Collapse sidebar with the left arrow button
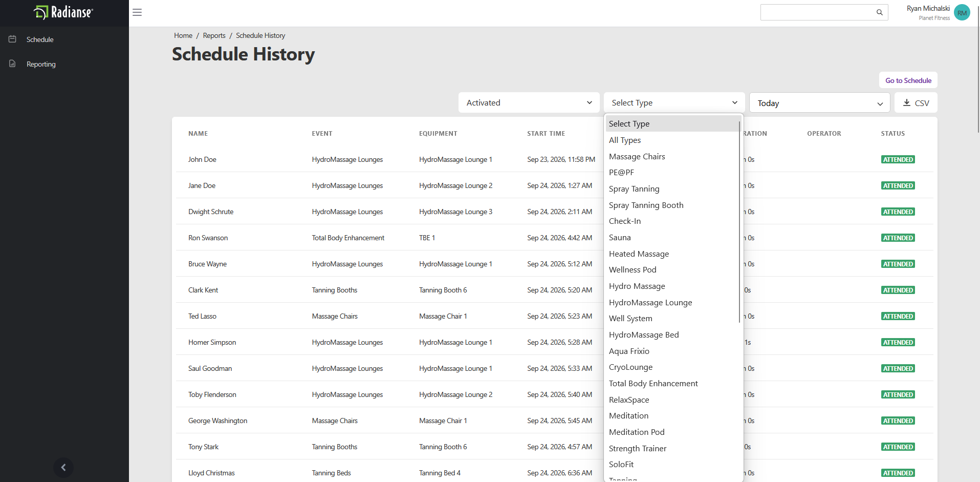 click(x=63, y=467)
